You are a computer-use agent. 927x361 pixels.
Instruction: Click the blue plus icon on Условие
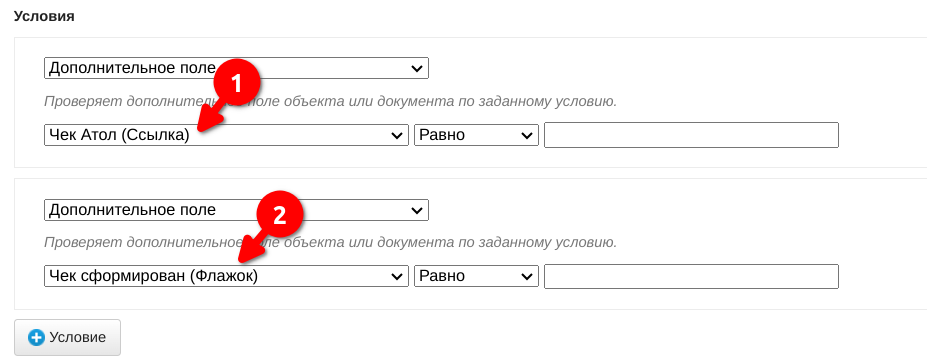pos(36,338)
